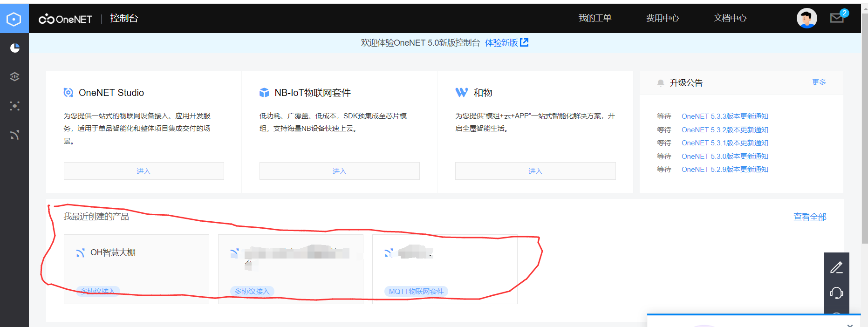
Task: Click 多协议接入 tag on second product card
Action: coord(252,292)
